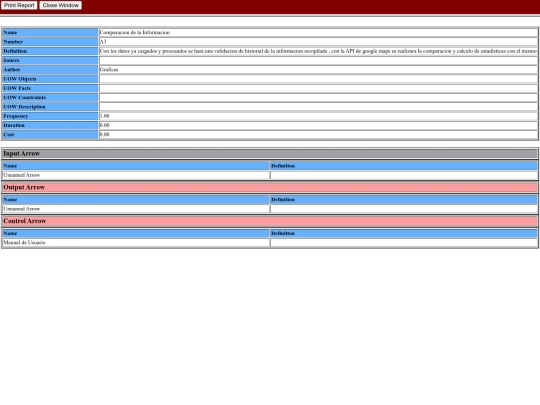540x405 pixels.
Task: Click the Source row label
Action: pyautogui.click(x=50, y=60)
